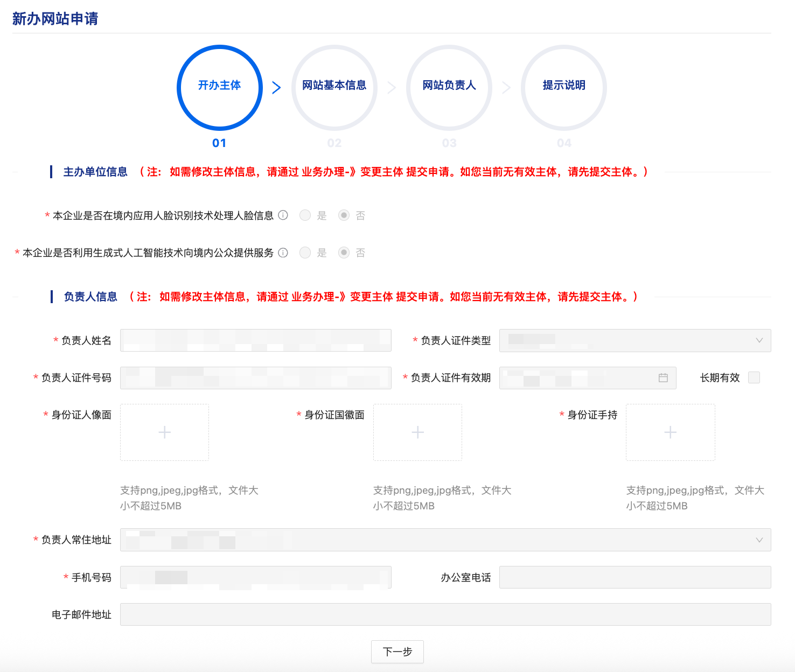Screen dimensions: 795x672
Task: Go to step 提示说明
Action: 564,88
